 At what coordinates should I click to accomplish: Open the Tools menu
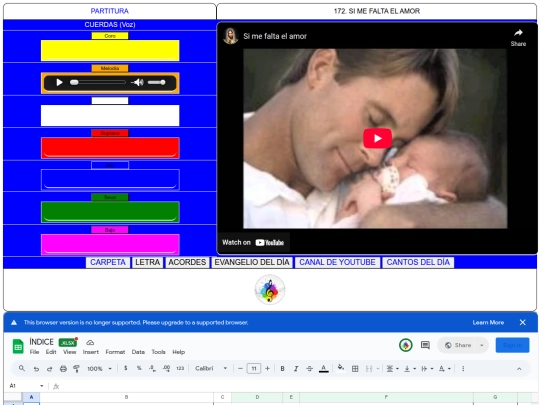[158, 352]
